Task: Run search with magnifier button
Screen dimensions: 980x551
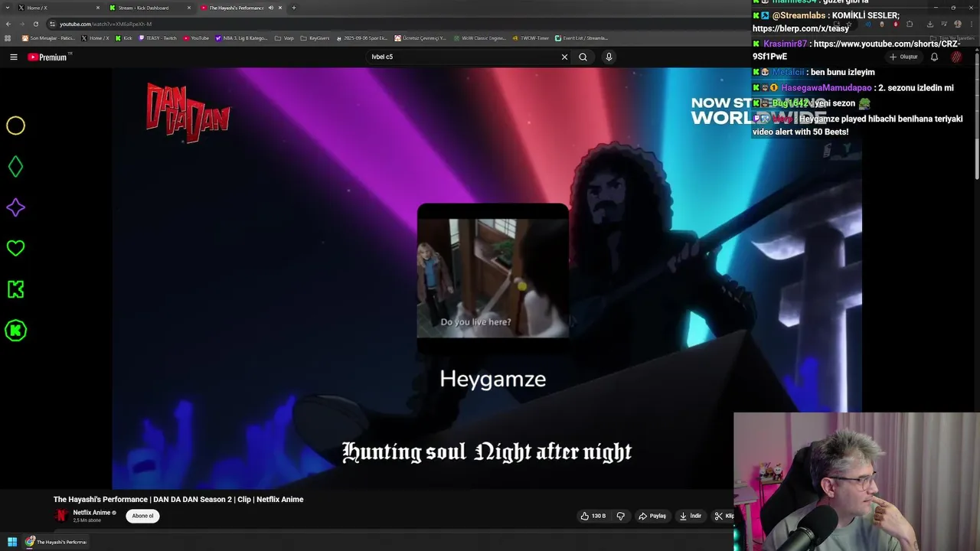Action: (583, 57)
